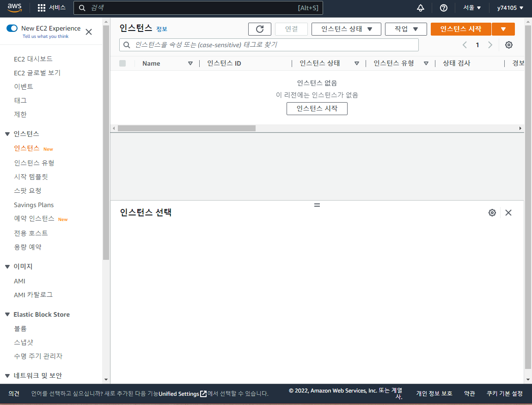Click the search magnifier in top bar
The width and height of the screenshot is (532, 405).
[x=82, y=8]
